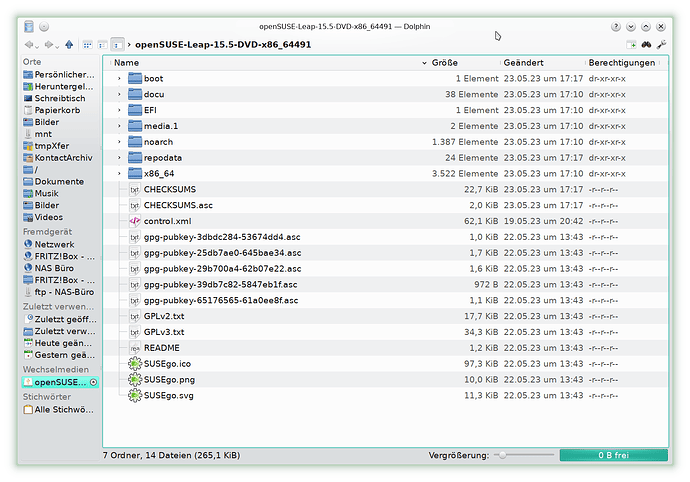Viewport: 690px width, 482px height.
Task: Click the breadcrumb openSUSE-Leap-15.5-DVD-x86_64491
Action: [x=223, y=44]
